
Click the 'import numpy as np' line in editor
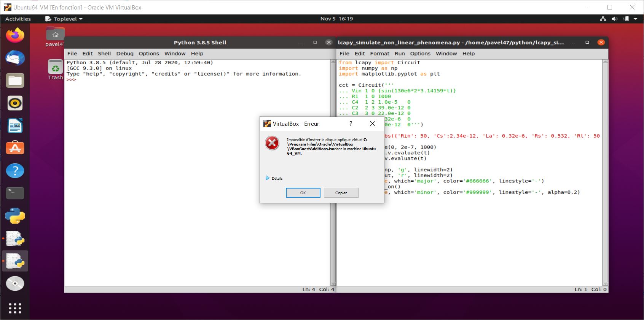(368, 68)
